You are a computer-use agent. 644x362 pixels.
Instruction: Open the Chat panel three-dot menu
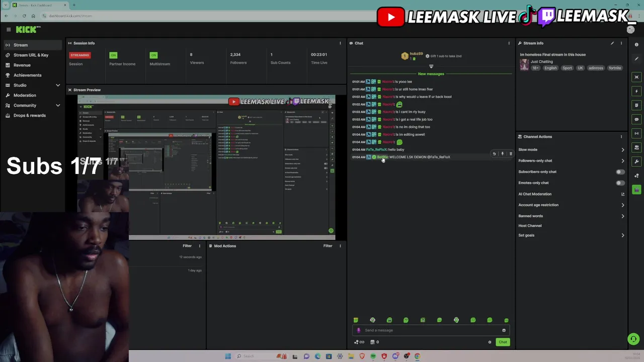tap(509, 43)
